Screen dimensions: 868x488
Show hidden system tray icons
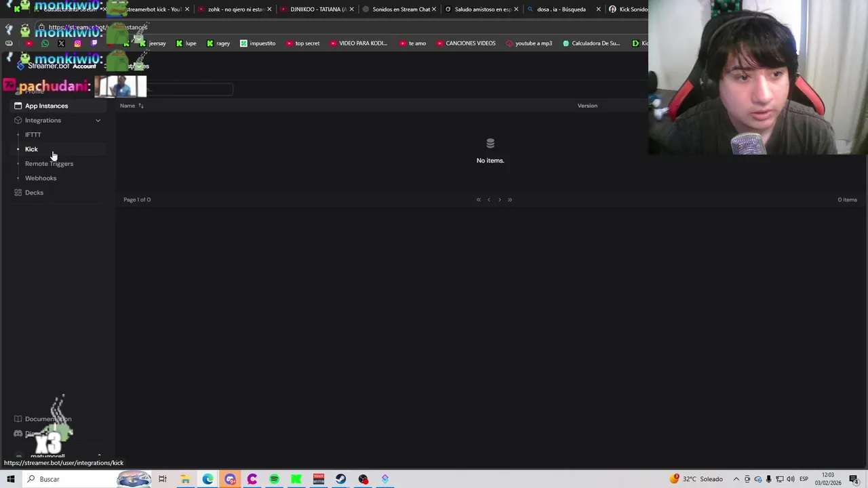point(736,479)
